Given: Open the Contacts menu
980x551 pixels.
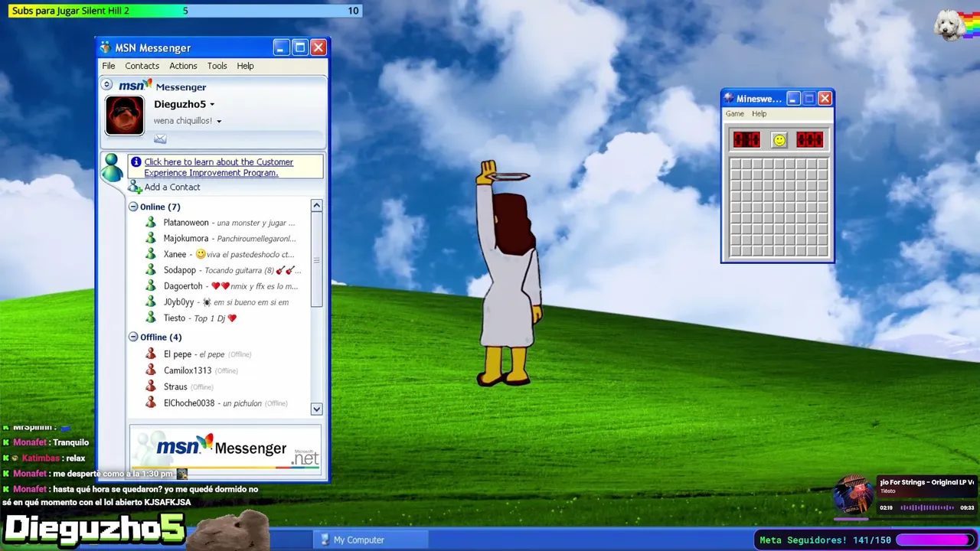Looking at the screenshot, I should tap(142, 66).
